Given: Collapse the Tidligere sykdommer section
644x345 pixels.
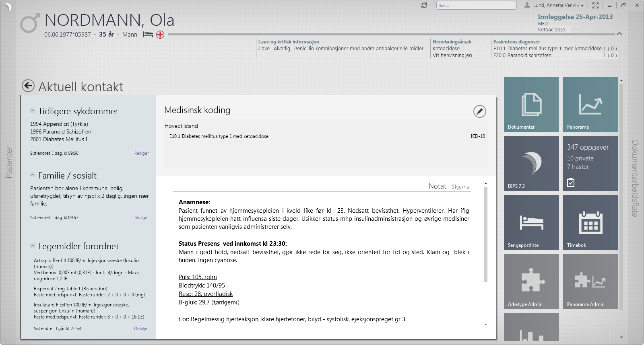Looking at the screenshot, I should (33, 111).
